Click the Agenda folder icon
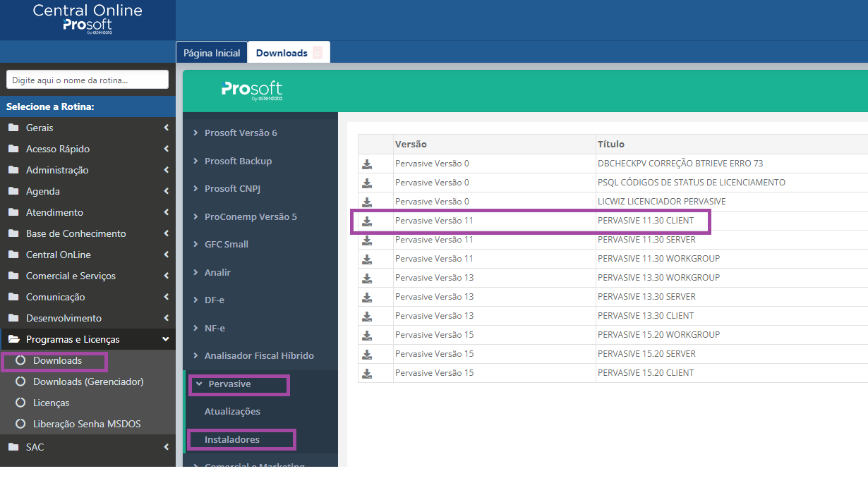Screen dimensions: 868x483 13,191
